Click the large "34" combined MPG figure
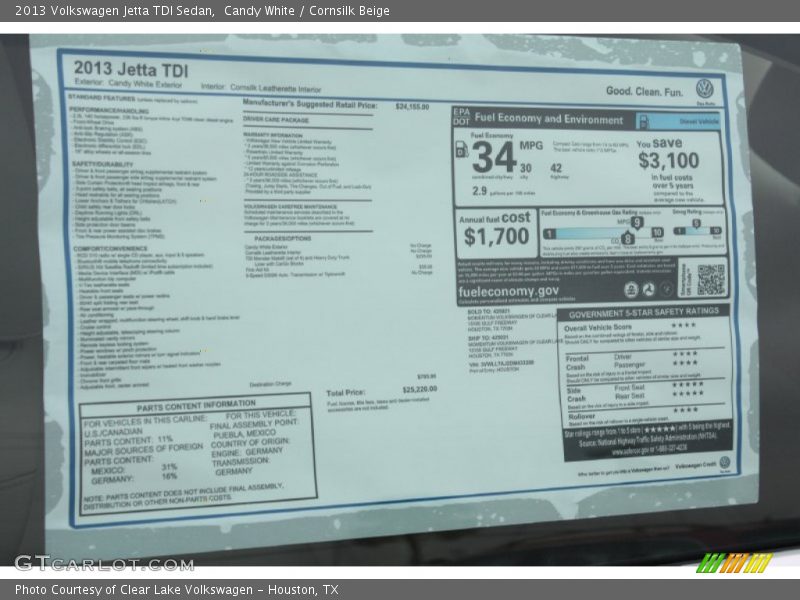Screen dimensions: 800x600 [x=494, y=158]
